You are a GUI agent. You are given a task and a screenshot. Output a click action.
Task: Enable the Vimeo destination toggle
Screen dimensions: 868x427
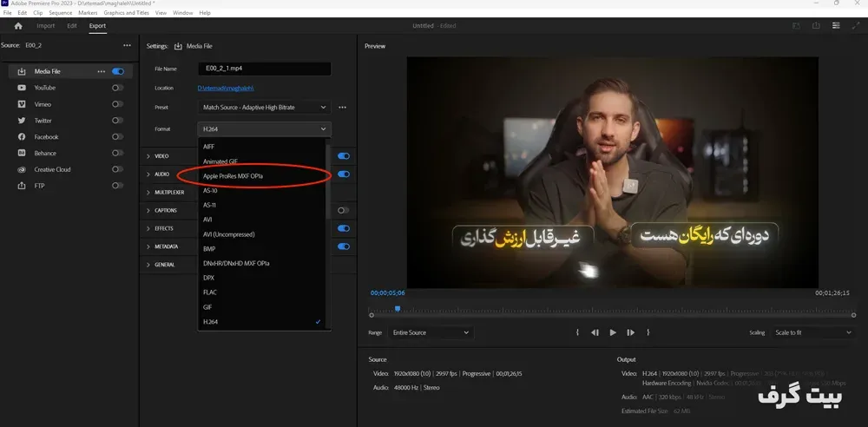coord(118,104)
